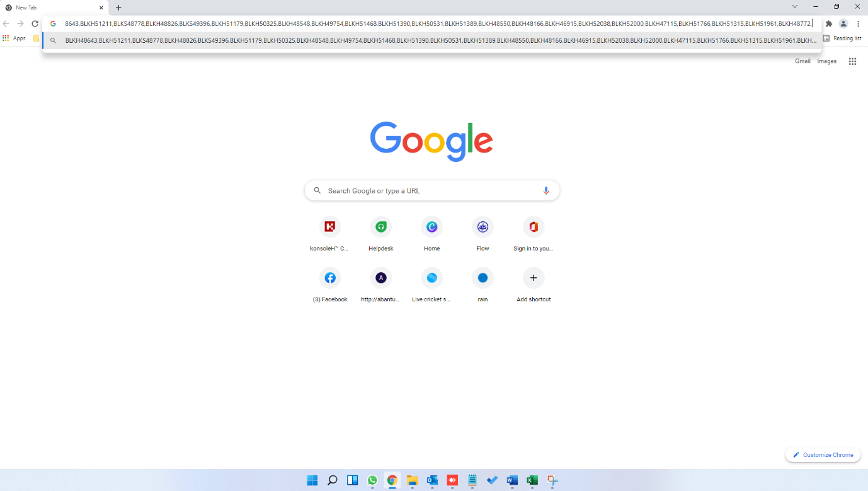
Task: Open the Gmail link
Action: click(x=802, y=61)
